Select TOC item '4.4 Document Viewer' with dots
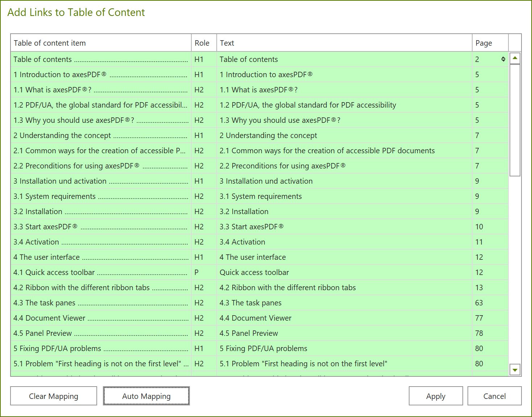This screenshot has width=532, height=417. [101, 318]
